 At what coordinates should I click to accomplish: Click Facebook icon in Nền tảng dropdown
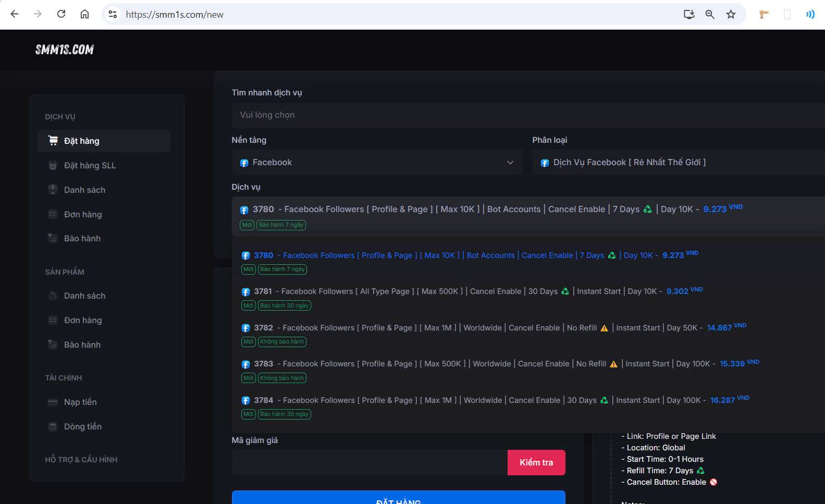click(244, 163)
